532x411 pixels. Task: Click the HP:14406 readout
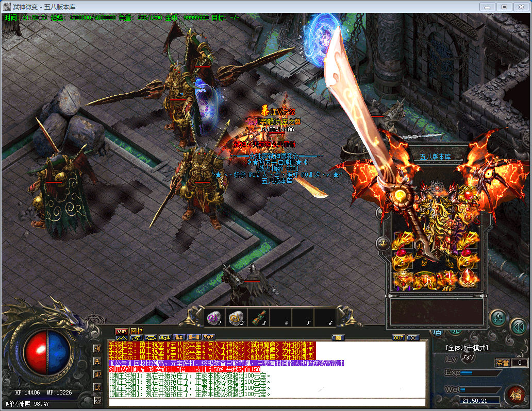[x=27, y=392]
